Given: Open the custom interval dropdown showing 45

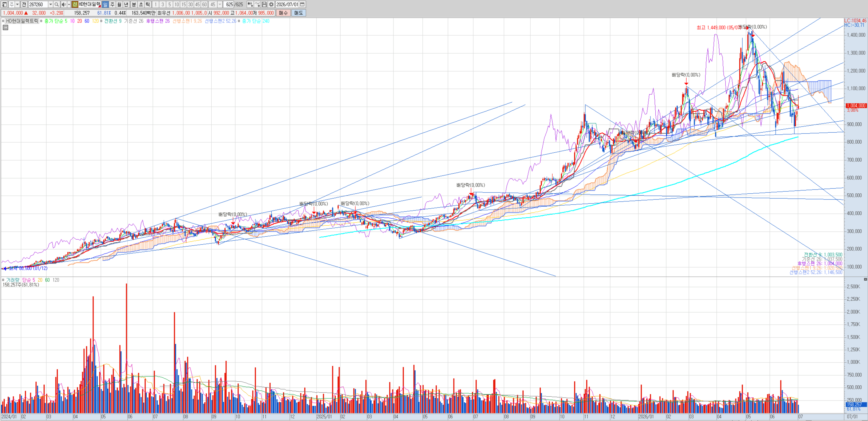Looking at the screenshot, I should point(220,4).
